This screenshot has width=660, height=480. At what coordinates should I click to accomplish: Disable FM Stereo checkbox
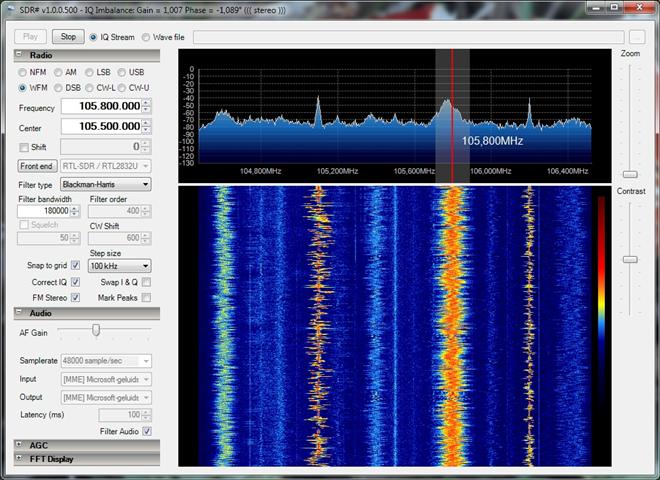75,297
